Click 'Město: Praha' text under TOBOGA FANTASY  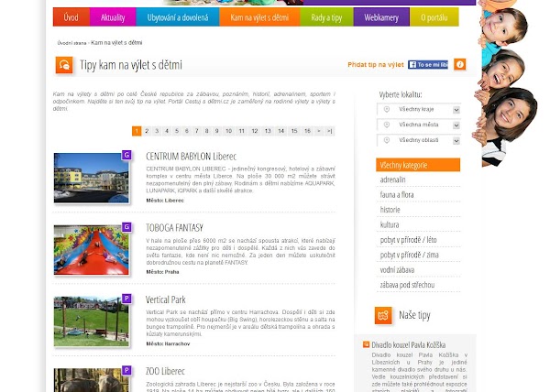tap(162, 272)
